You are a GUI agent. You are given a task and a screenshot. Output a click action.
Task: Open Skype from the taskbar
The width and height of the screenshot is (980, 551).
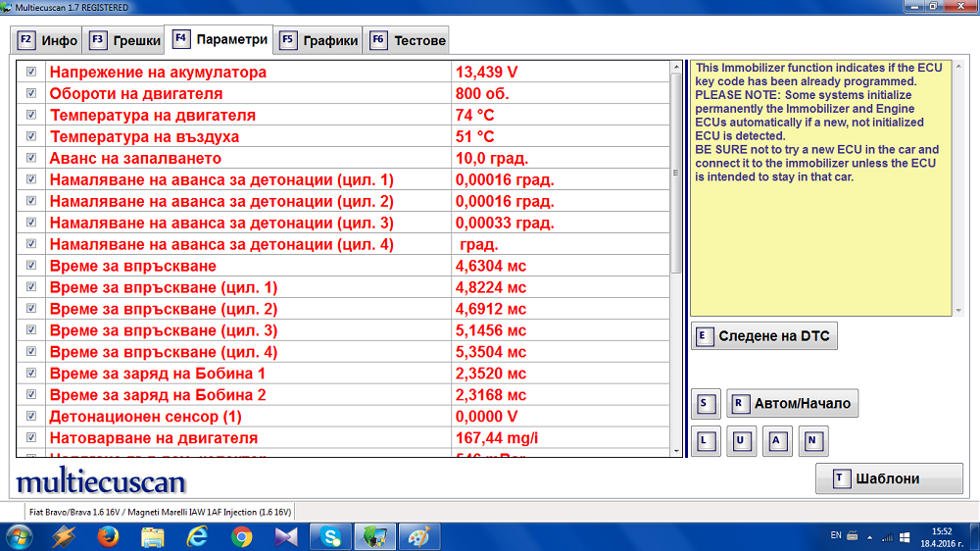pos(331,536)
